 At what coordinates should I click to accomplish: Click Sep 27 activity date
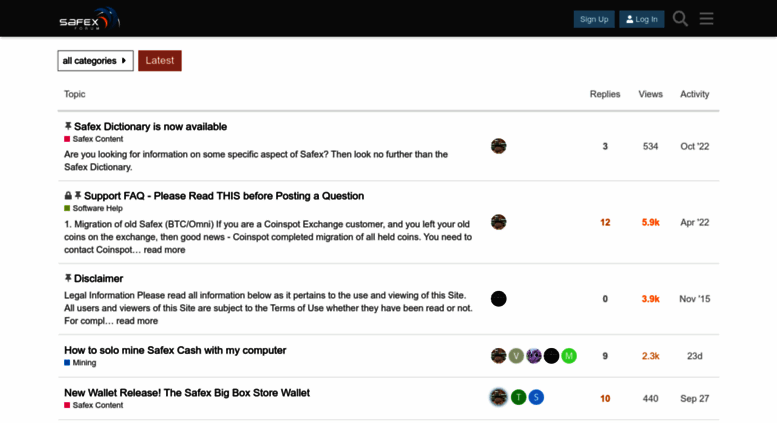point(694,399)
